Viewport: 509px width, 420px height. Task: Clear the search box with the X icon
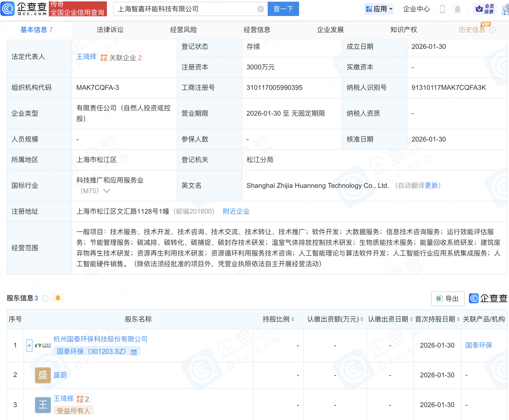coord(261,9)
